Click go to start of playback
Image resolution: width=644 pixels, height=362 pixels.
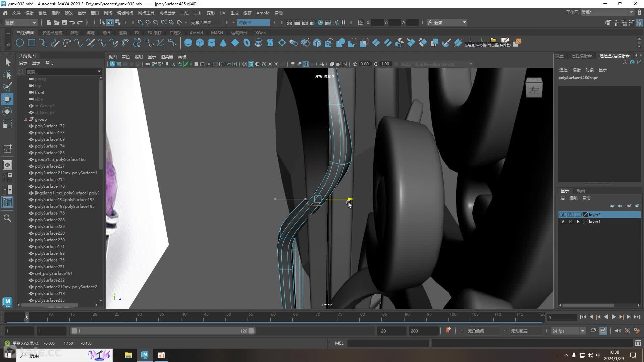click(x=583, y=317)
